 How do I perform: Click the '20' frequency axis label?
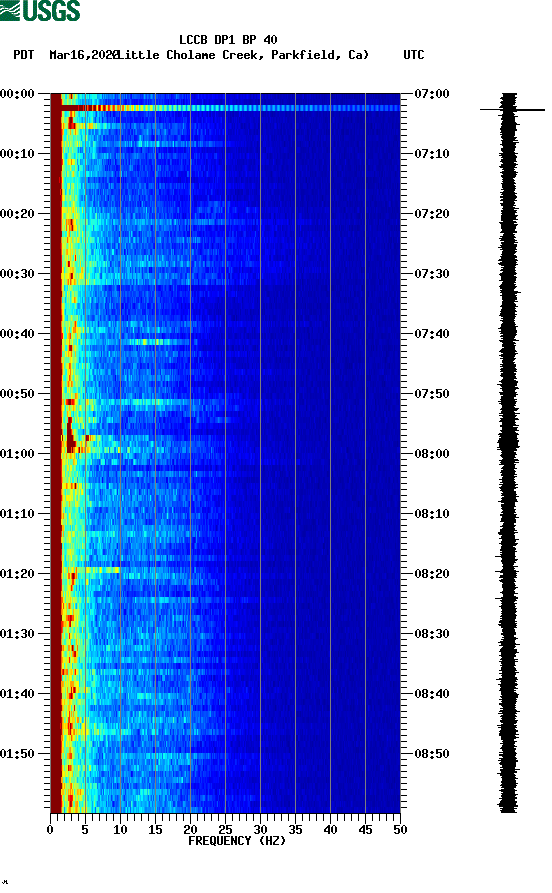pos(190,830)
